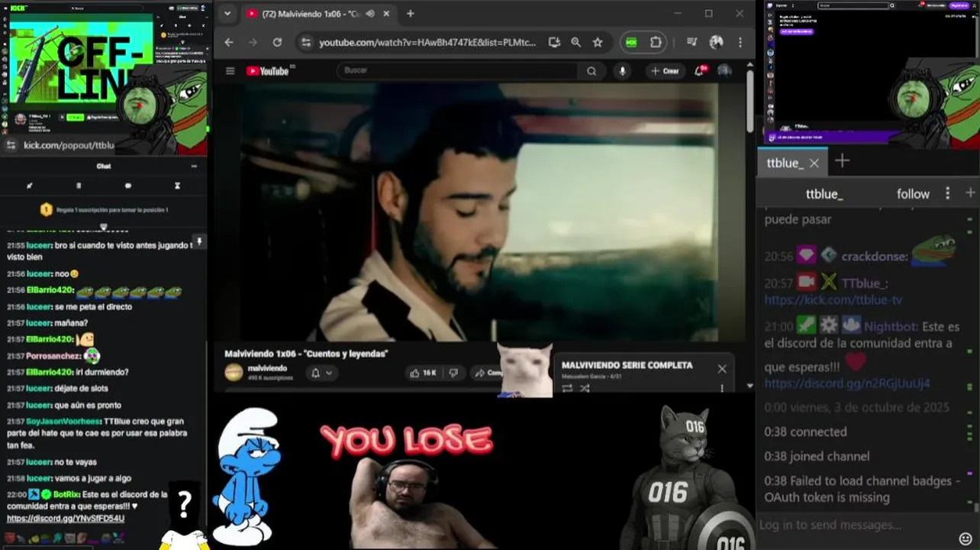Open malviviendo channel avatar

234,373
